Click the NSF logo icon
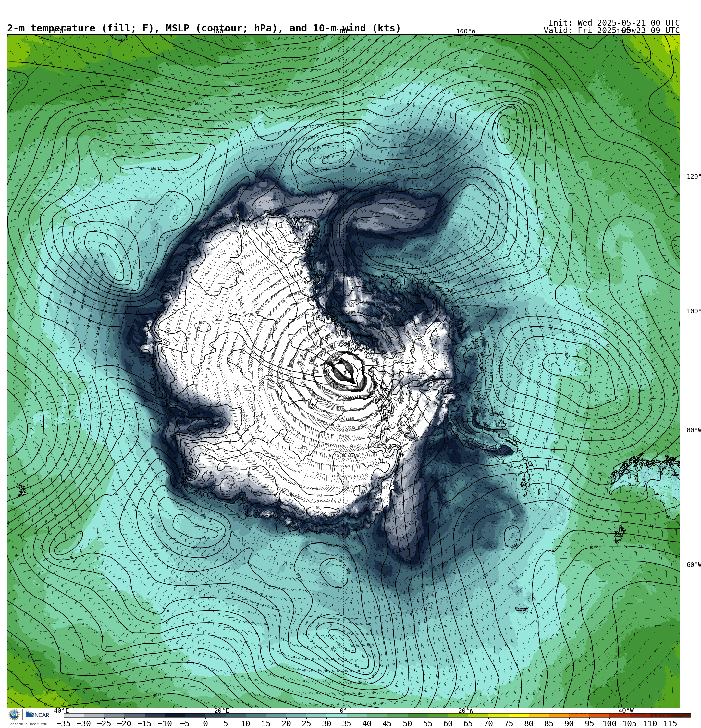 [14, 715]
